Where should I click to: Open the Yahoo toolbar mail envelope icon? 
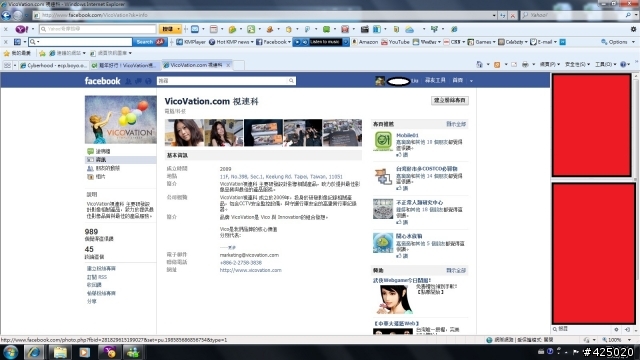pos(195,29)
